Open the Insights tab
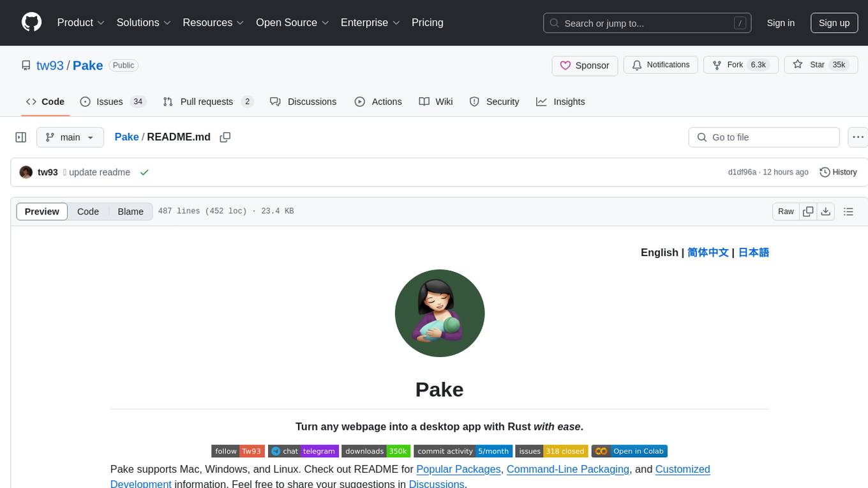Screen dimensions: 868x488 pos(560,102)
